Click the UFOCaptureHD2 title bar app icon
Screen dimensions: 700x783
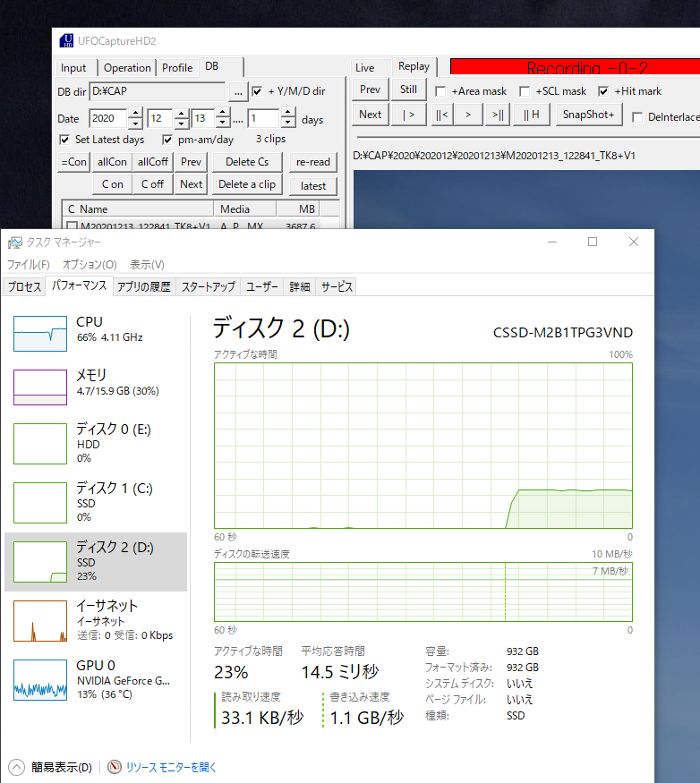67,41
